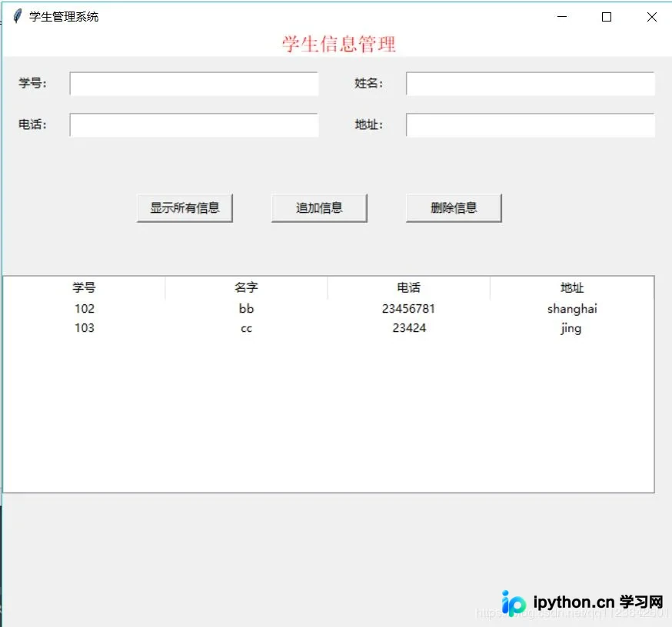
Task: Click the 地址 input field
Action: pyautogui.click(x=531, y=124)
